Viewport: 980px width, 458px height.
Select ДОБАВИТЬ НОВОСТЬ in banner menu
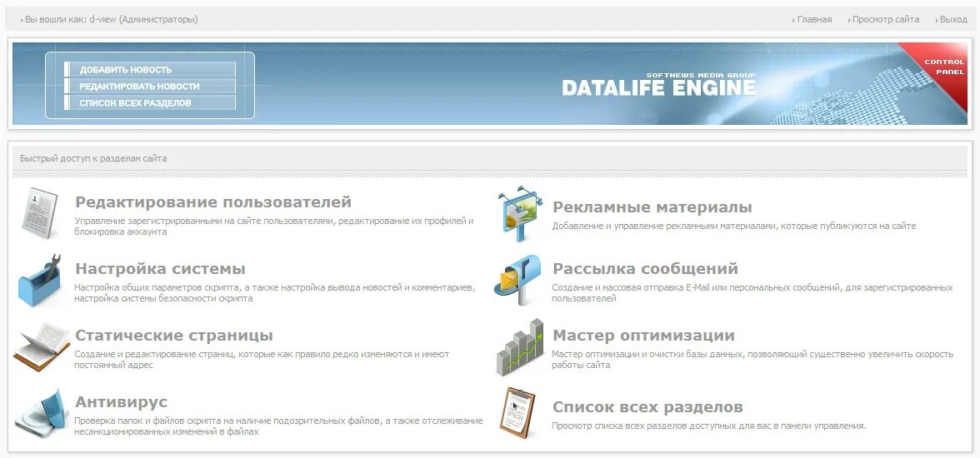point(150,69)
